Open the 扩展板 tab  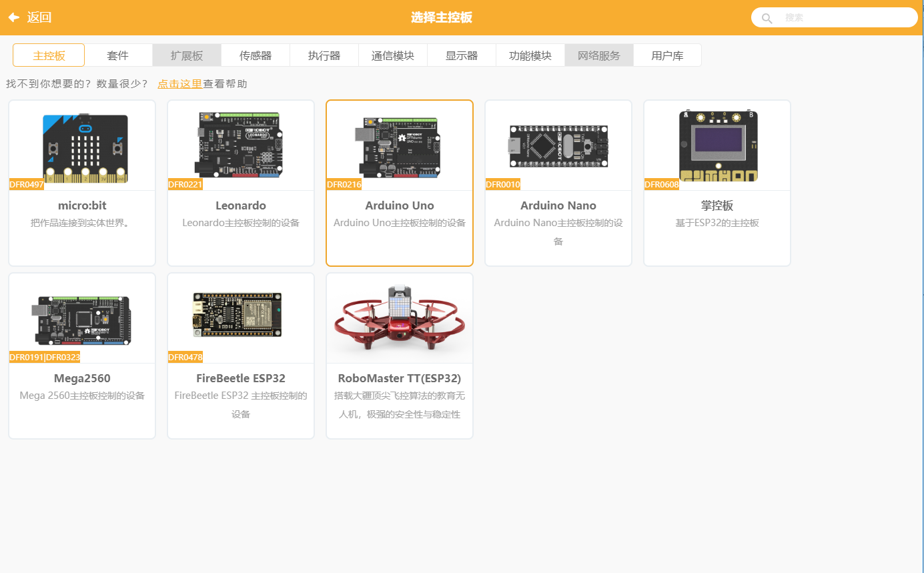187,55
